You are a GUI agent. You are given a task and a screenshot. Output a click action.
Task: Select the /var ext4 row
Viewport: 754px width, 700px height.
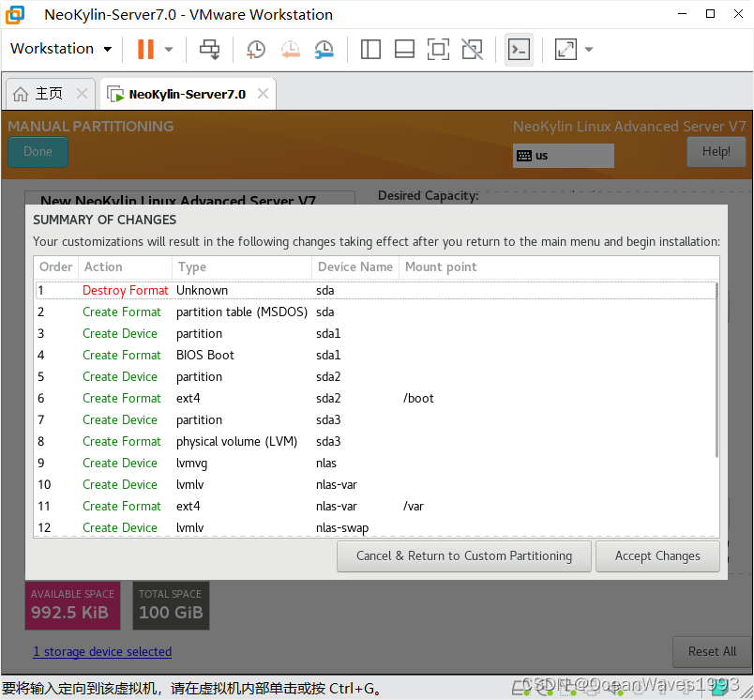pyautogui.click(x=375, y=506)
